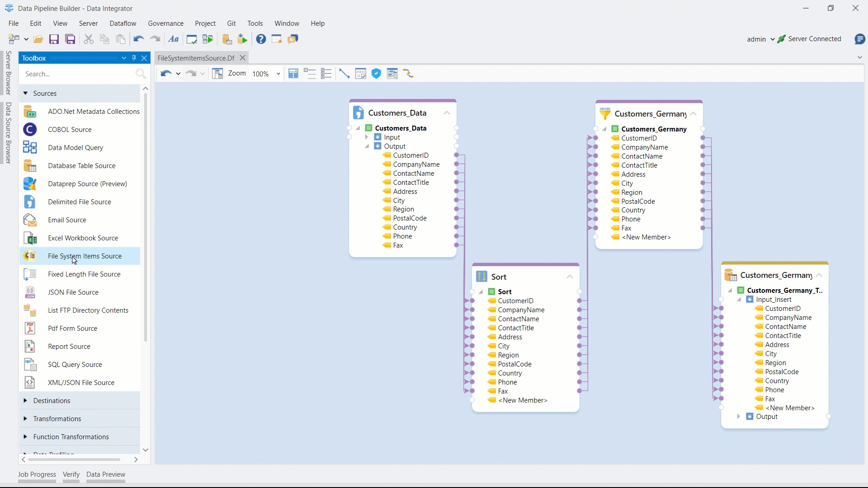Collapse the Customers_Data object chevron
The image size is (868, 488).
(447, 113)
